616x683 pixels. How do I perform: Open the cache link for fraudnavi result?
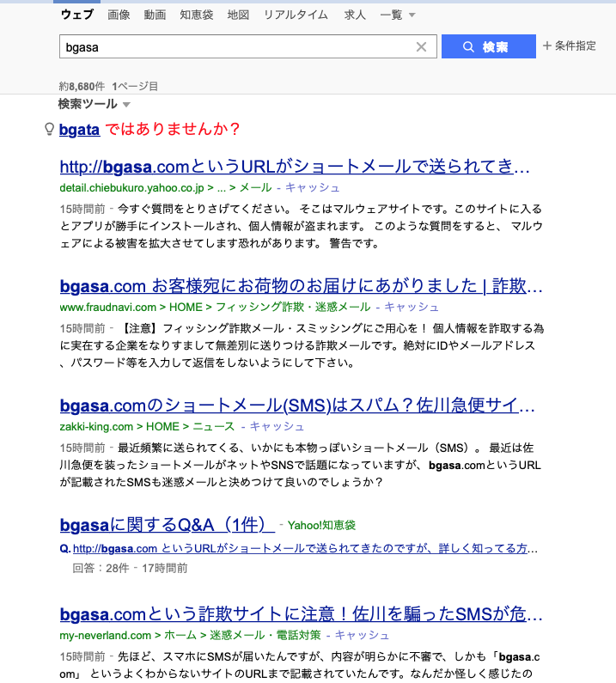[412, 307]
